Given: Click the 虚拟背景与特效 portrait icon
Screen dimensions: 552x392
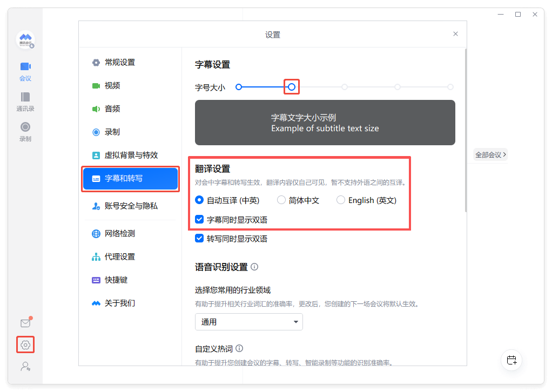Looking at the screenshot, I should click(x=96, y=156).
